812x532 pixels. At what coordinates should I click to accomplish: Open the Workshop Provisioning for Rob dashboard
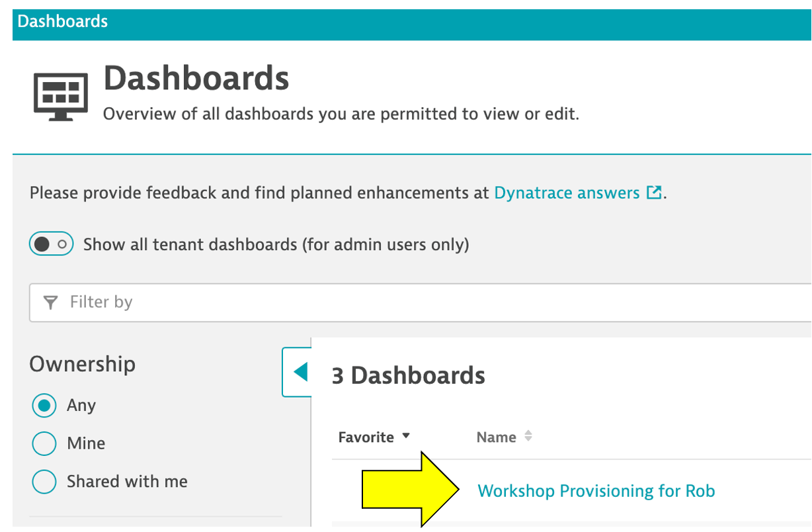point(596,491)
